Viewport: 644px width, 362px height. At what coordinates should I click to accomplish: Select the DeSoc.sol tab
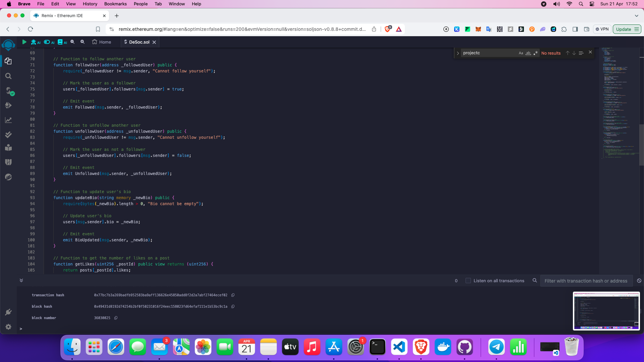[x=139, y=42]
